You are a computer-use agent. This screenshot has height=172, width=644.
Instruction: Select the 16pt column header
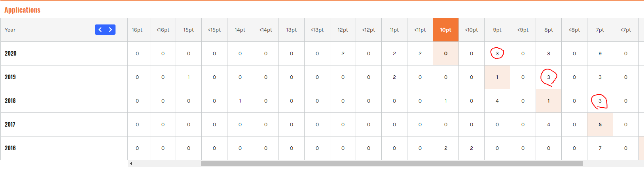coord(137,30)
